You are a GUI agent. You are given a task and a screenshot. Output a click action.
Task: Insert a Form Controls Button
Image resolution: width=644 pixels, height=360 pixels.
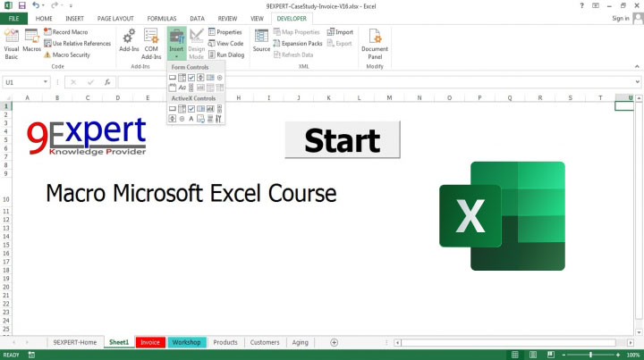173,78
